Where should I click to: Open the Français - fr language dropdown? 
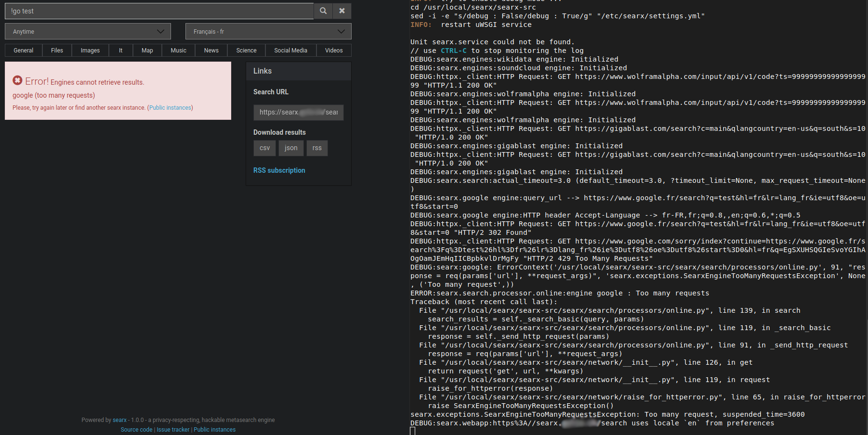(268, 31)
